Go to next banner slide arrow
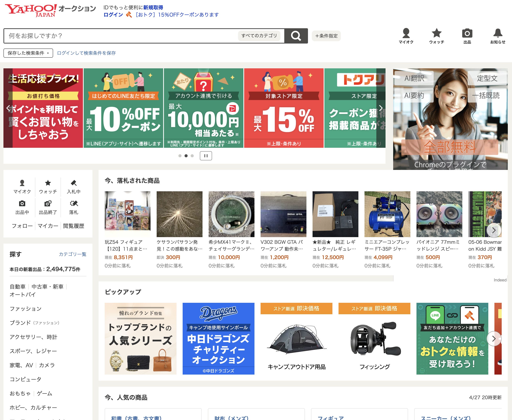This screenshot has width=512, height=420. pyautogui.click(x=381, y=108)
